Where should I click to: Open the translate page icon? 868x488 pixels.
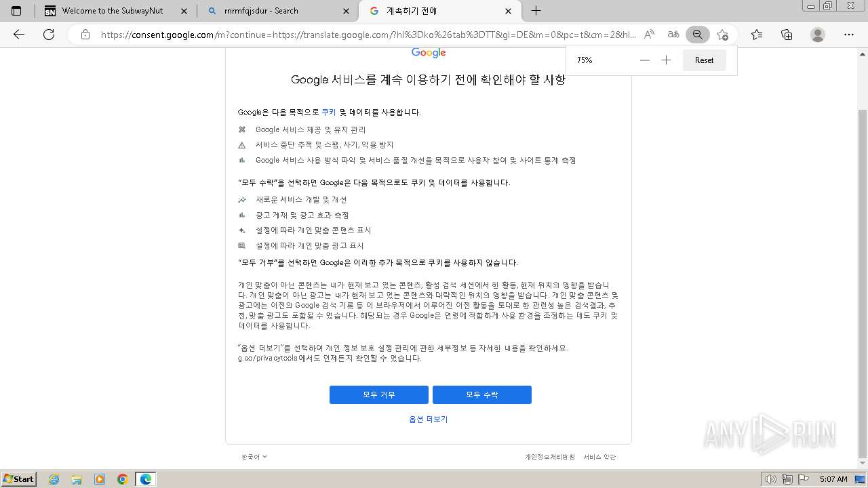[x=673, y=35]
